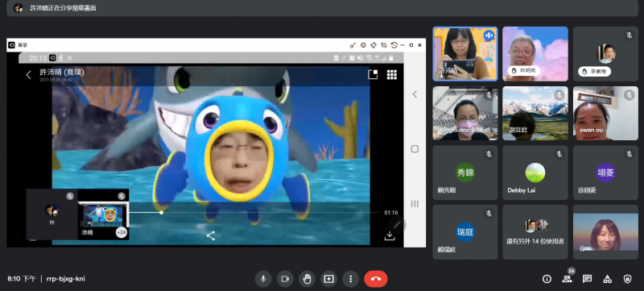The image size is (644, 291).
Task: Click the video progress slider handle
Action: pyautogui.click(x=162, y=213)
